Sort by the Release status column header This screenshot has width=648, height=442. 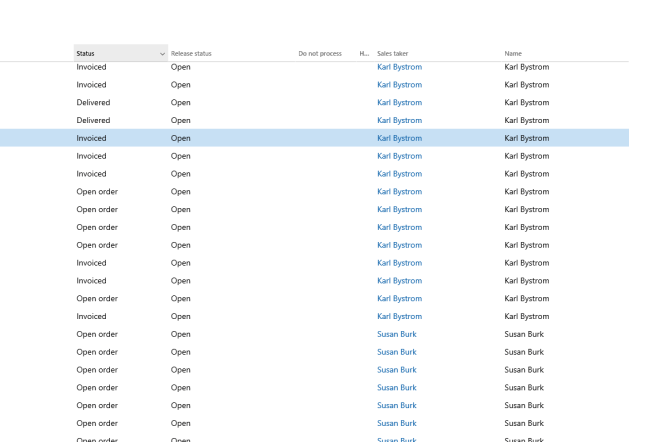tap(191, 53)
